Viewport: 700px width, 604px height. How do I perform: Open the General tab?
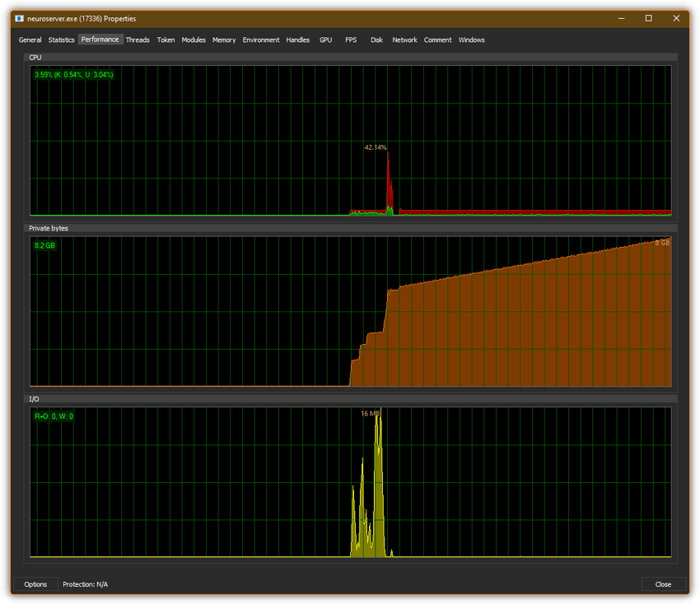click(30, 39)
